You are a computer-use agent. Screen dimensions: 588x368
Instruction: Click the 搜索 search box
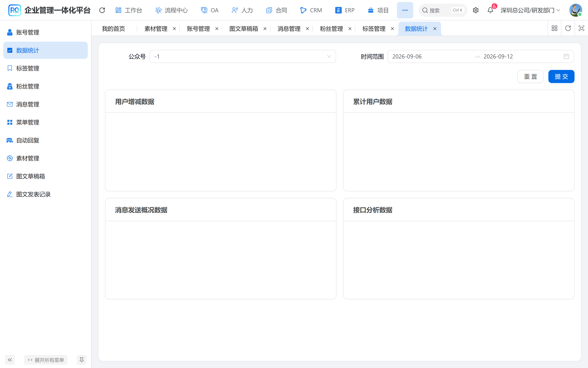(x=443, y=10)
